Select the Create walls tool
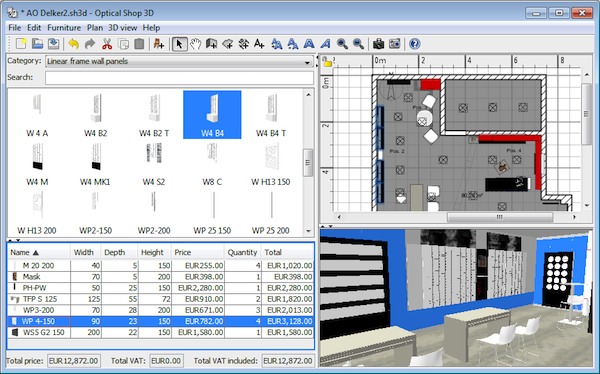 click(212, 44)
